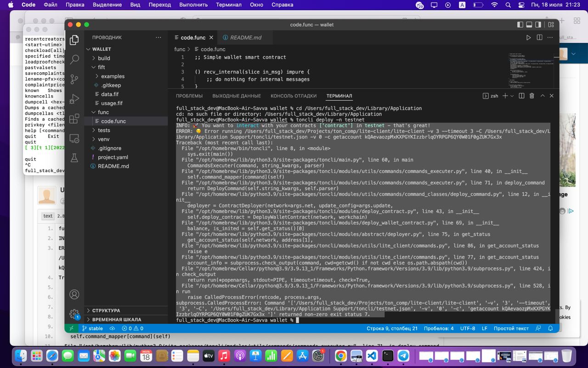Viewport: 588px width, 368px height.
Task: Kill the terminal with trash icon
Action: click(532, 96)
